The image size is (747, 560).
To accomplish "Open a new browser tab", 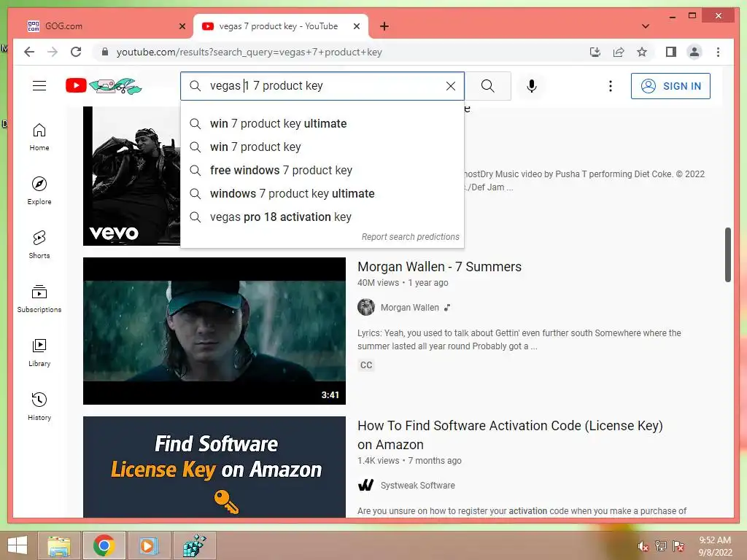I will 384,26.
